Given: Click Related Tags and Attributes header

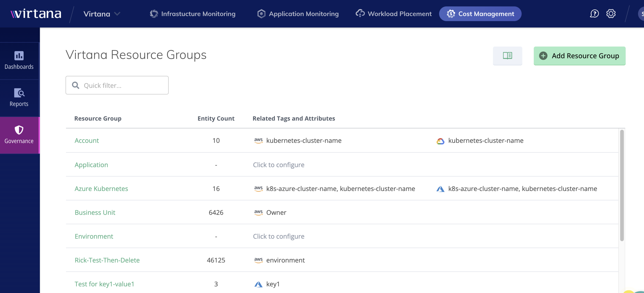Looking at the screenshot, I should pyautogui.click(x=294, y=118).
